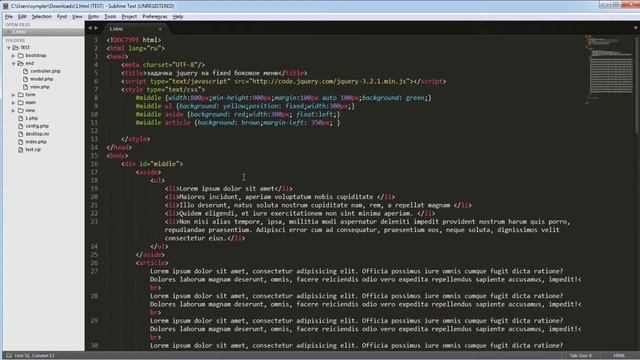This screenshot has width=640, height=360.
Task: Collapse the TEST root folder
Action: [x=9, y=48]
